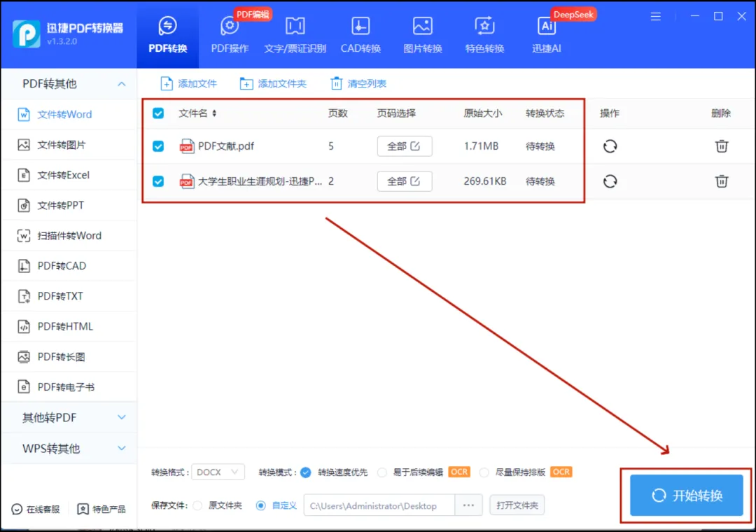Click the 大学生职业生涯规划-迅捷P... file name
This screenshot has width=756, height=532.
pyautogui.click(x=260, y=181)
